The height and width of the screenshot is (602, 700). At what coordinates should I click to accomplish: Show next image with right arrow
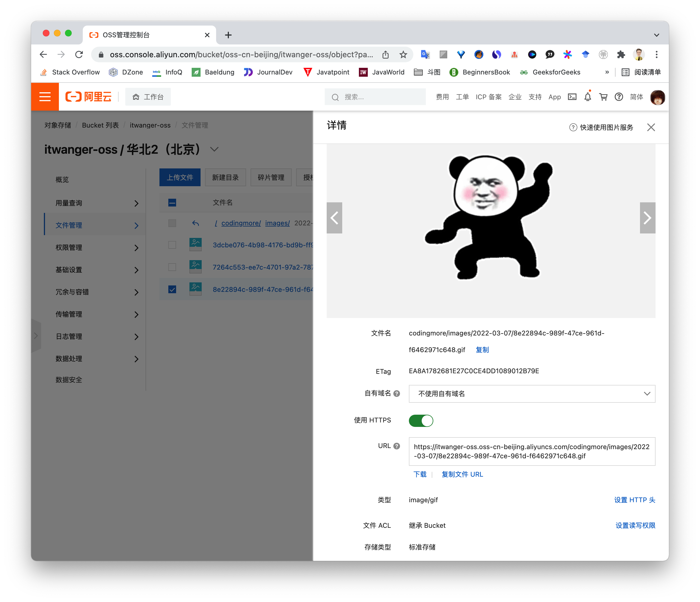[647, 218]
